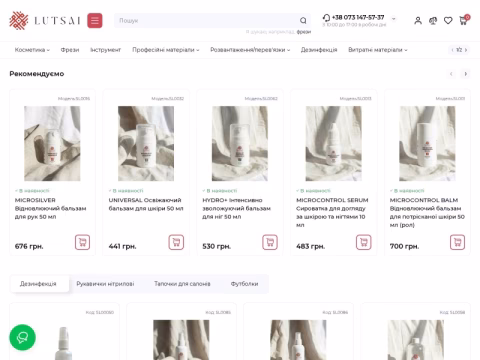Click the callback bell icon by phone number
Image resolution: width=480 pixels, height=360 pixels.
(326, 17)
